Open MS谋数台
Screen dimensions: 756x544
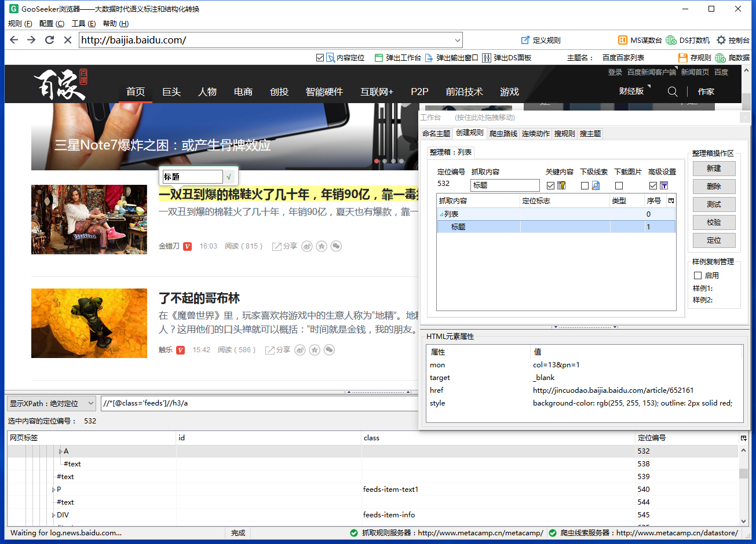pos(640,40)
